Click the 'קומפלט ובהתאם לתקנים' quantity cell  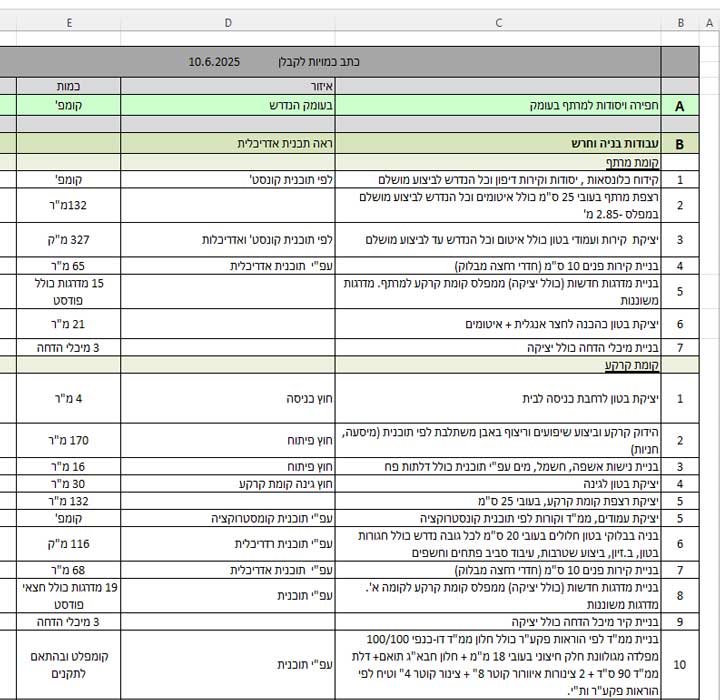coord(69,664)
